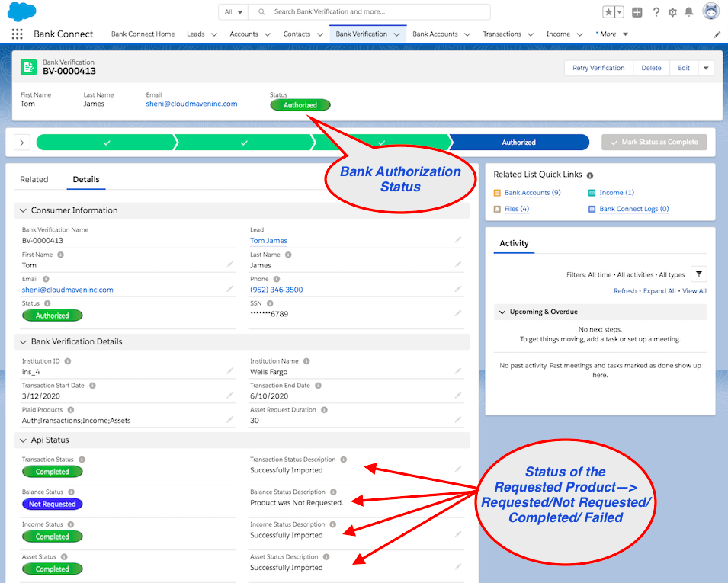
Task: Click the pencil icon beside First Name field
Action: coord(229,264)
